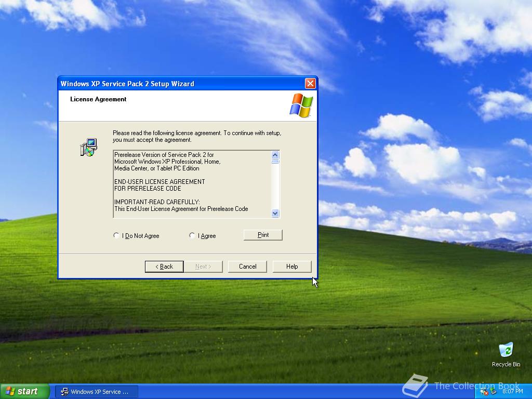This screenshot has width=532, height=399.
Task: Click the setup installer CD icon
Action: pyautogui.click(x=89, y=147)
